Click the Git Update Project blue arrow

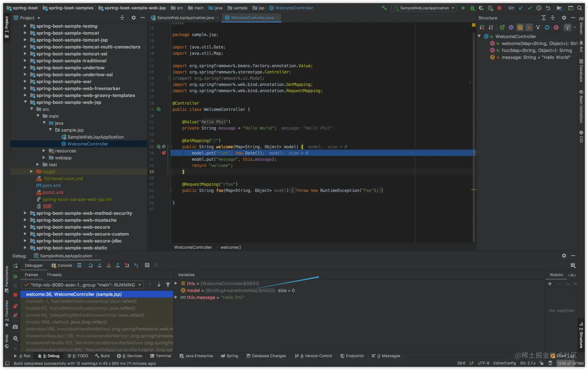point(521,8)
